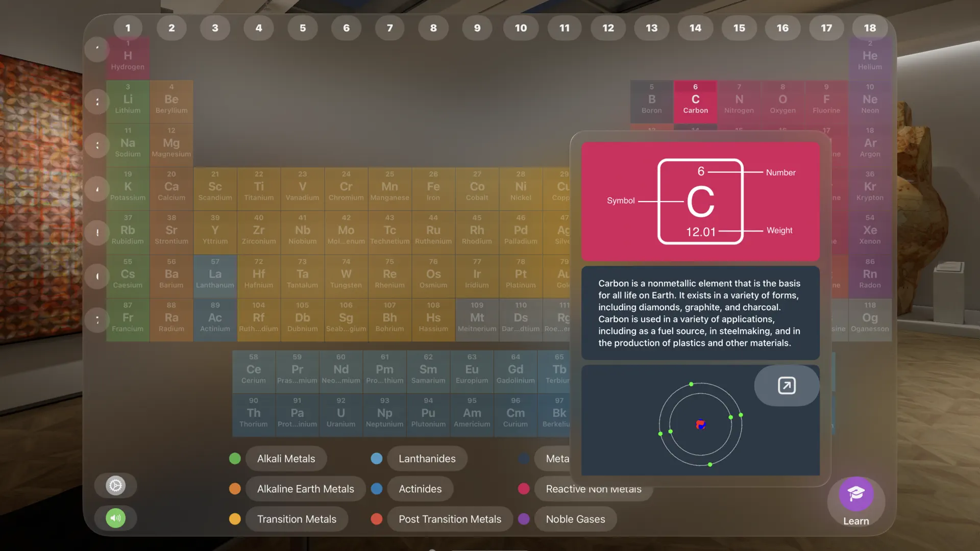Open the Learn graduation cap icon
This screenshot has width=980, height=551.
coord(856,494)
